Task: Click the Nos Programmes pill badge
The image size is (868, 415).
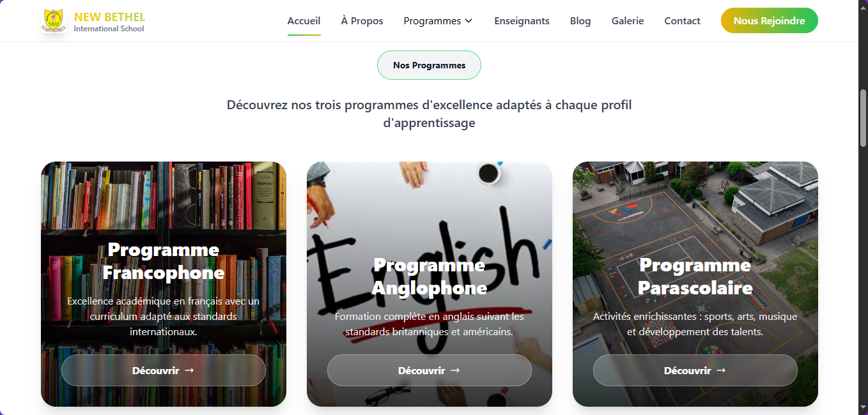Action: coord(429,65)
